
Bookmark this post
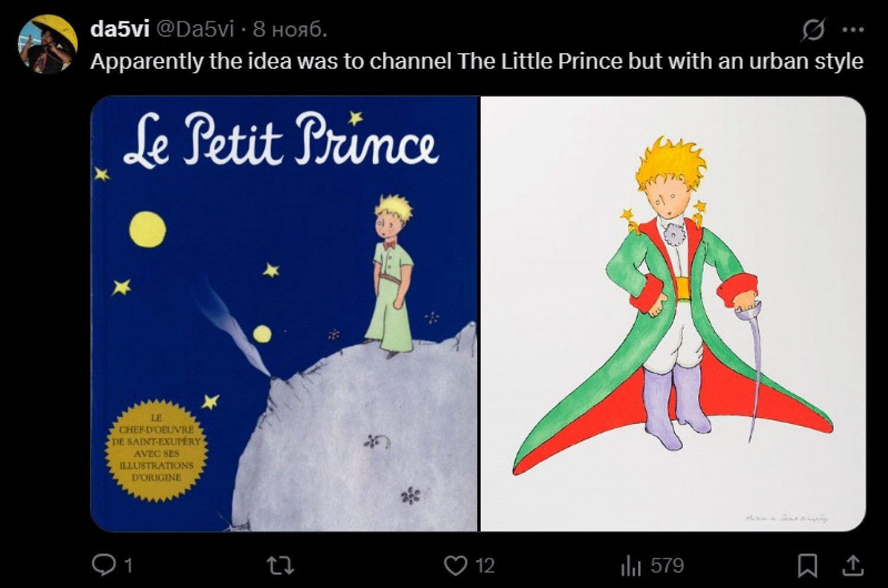point(807,565)
